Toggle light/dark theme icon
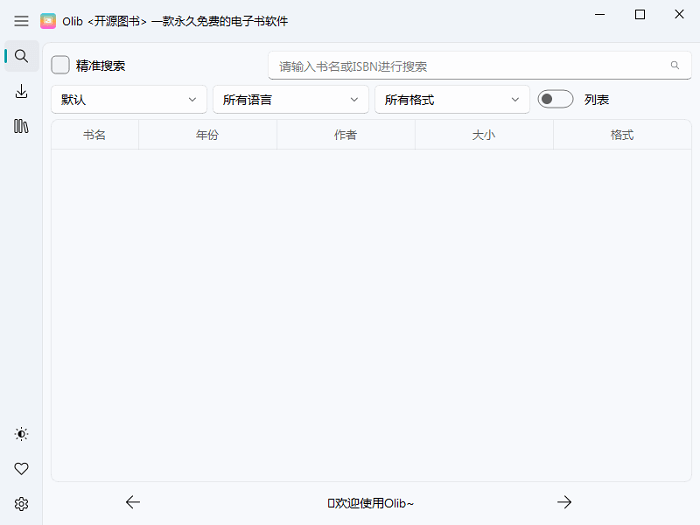Viewport: 700px width, 525px height. [21, 434]
